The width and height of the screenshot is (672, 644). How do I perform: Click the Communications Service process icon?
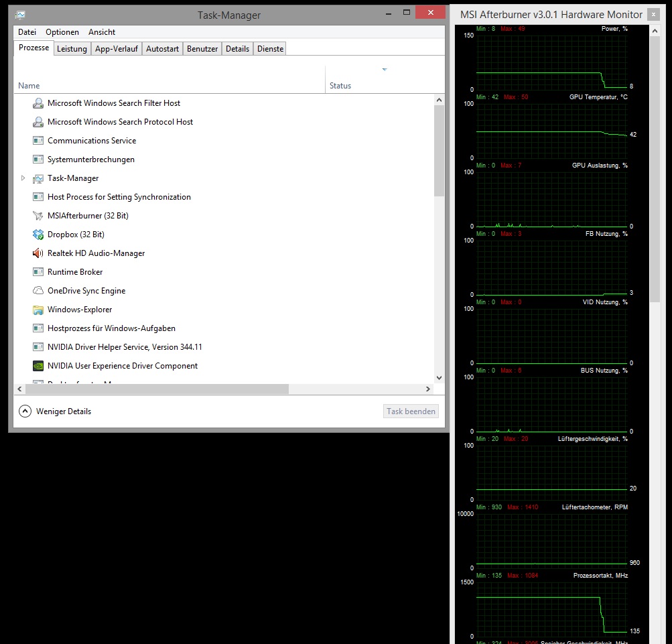point(38,141)
